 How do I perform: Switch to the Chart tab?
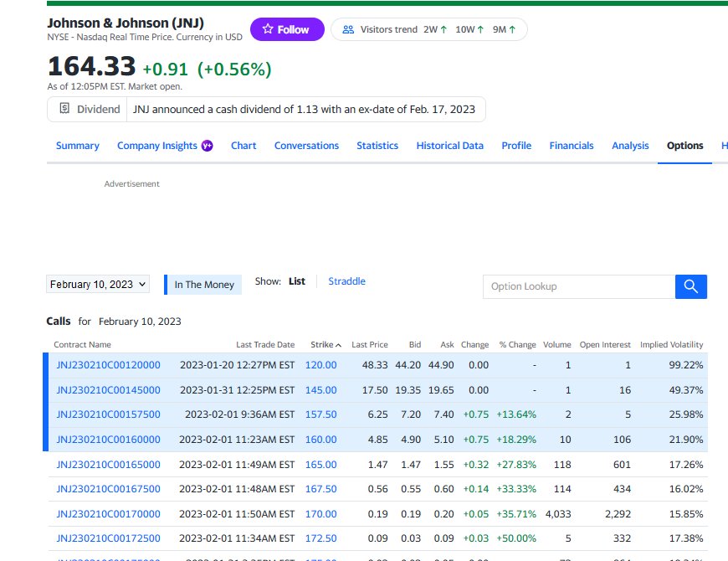(244, 146)
